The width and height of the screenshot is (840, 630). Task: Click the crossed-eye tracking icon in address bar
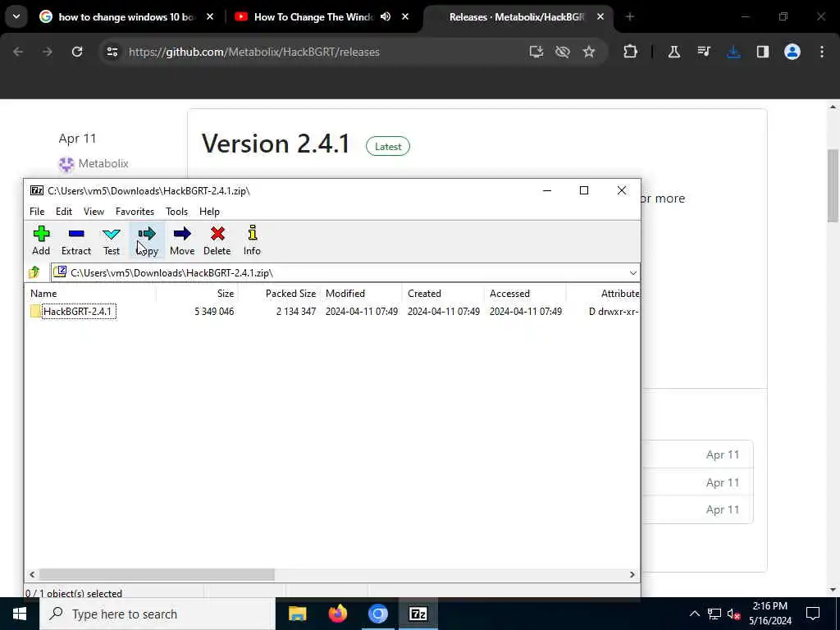tap(563, 52)
